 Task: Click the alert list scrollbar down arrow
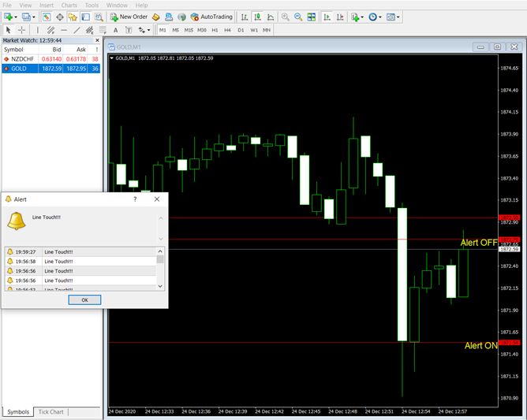[x=160, y=287]
